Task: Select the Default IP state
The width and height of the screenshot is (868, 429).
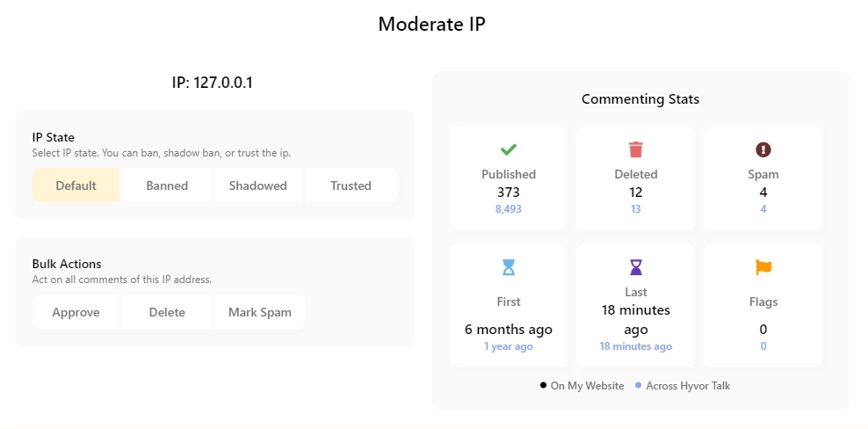Action: tap(76, 185)
